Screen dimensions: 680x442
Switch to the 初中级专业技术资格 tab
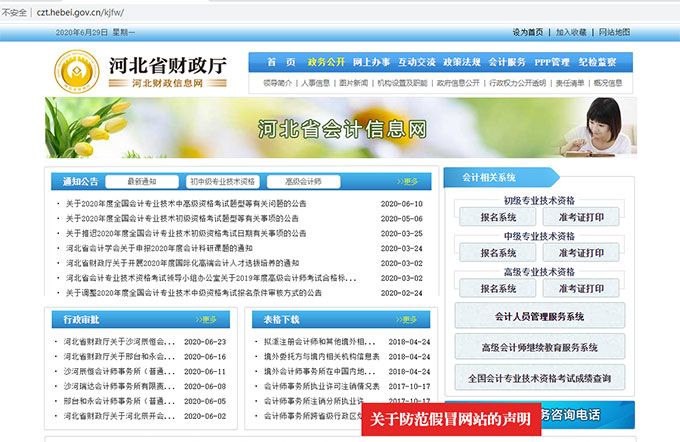(222, 182)
